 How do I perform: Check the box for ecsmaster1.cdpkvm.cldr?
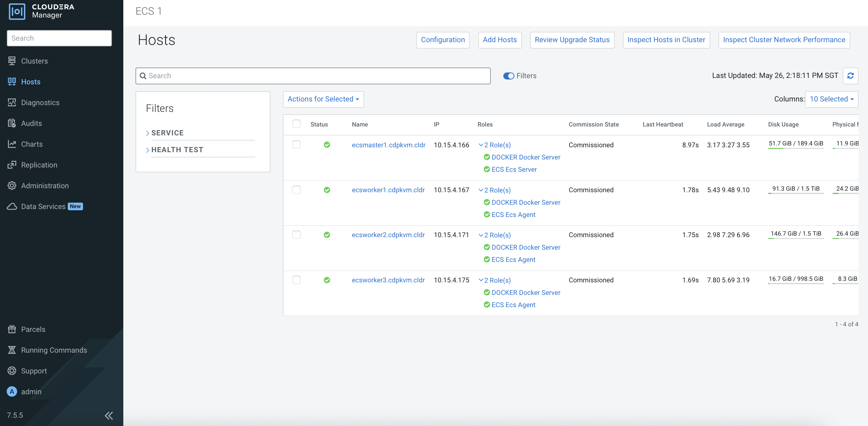click(296, 145)
